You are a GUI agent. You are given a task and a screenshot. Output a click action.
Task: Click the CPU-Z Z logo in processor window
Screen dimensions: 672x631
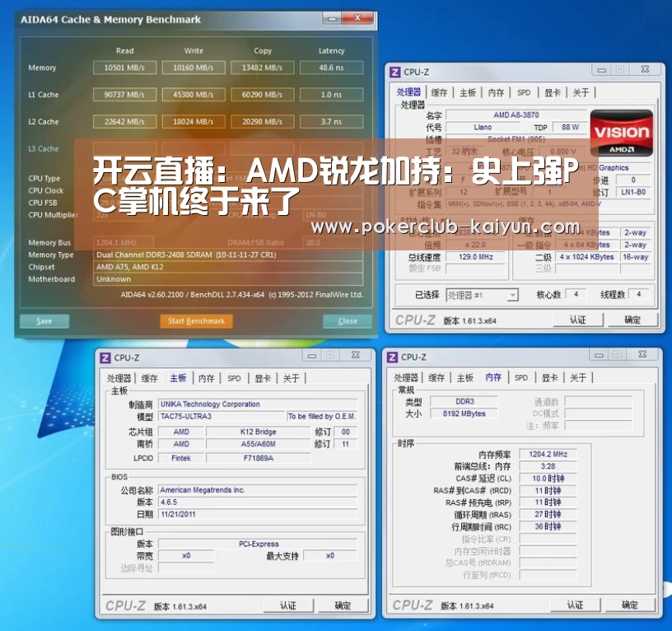395,72
